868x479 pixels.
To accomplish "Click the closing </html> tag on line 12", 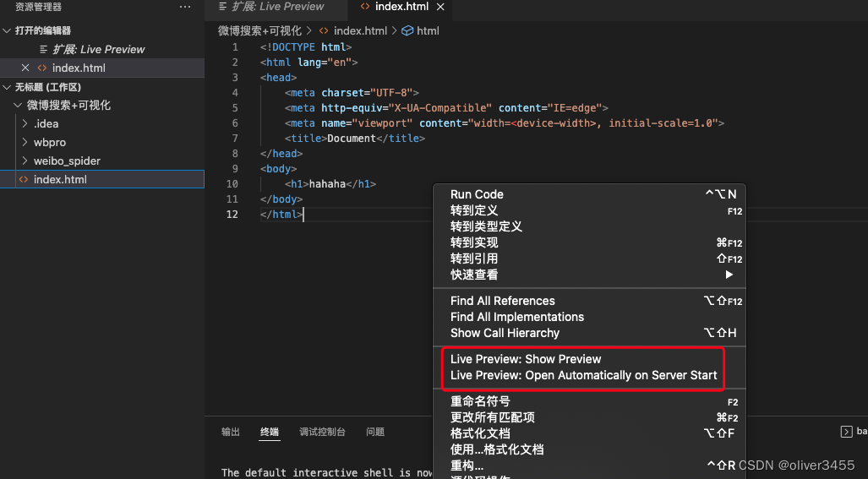I will (281, 214).
